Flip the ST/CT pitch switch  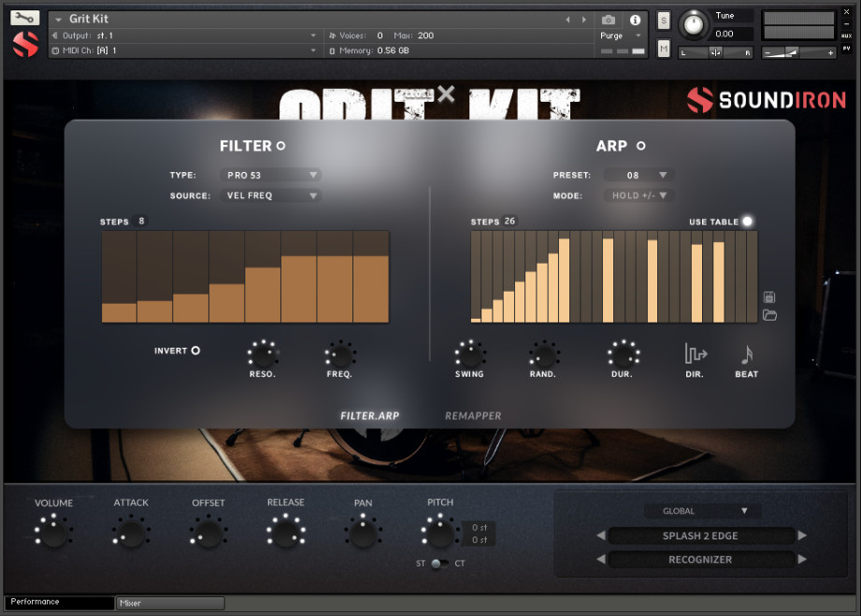(x=439, y=564)
